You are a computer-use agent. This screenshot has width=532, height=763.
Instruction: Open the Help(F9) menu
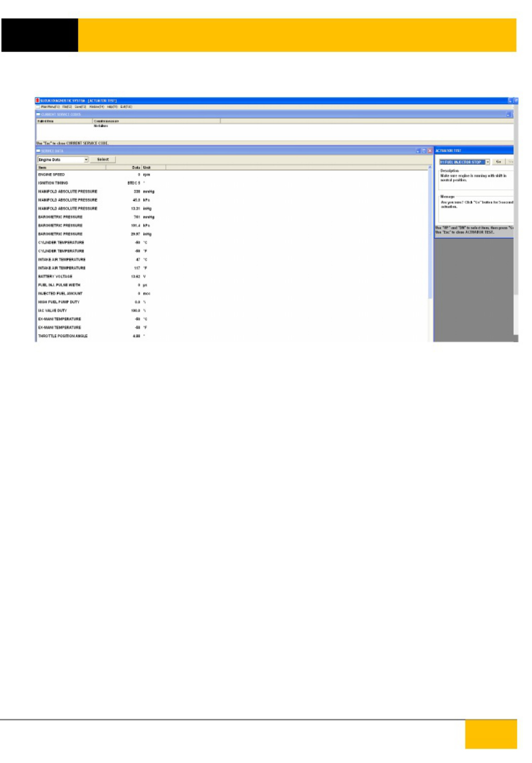[112, 107]
